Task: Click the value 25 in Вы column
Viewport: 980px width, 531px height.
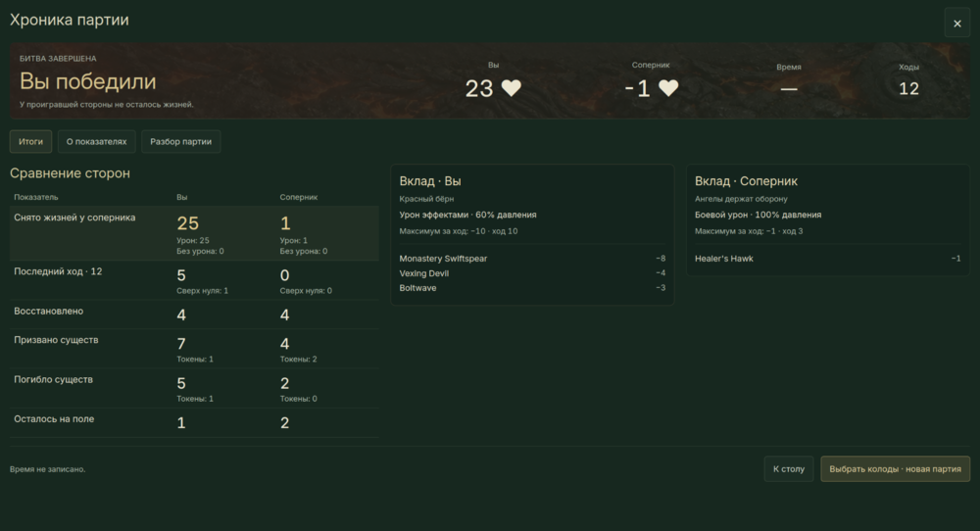Action: (187, 223)
